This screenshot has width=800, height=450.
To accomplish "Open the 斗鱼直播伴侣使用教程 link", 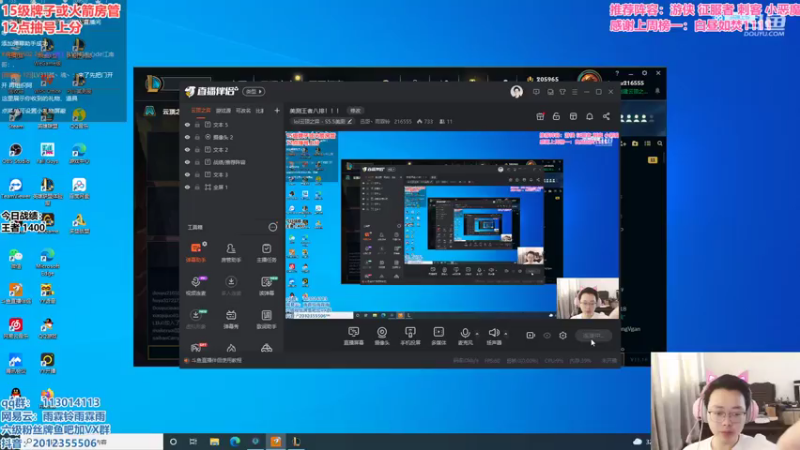I will click(216, 360).
